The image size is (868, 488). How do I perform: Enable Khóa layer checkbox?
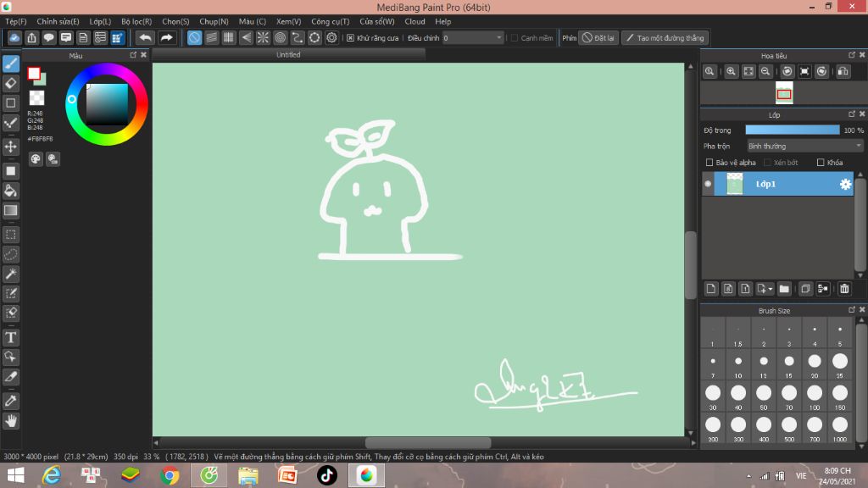(x=821, y=162)
